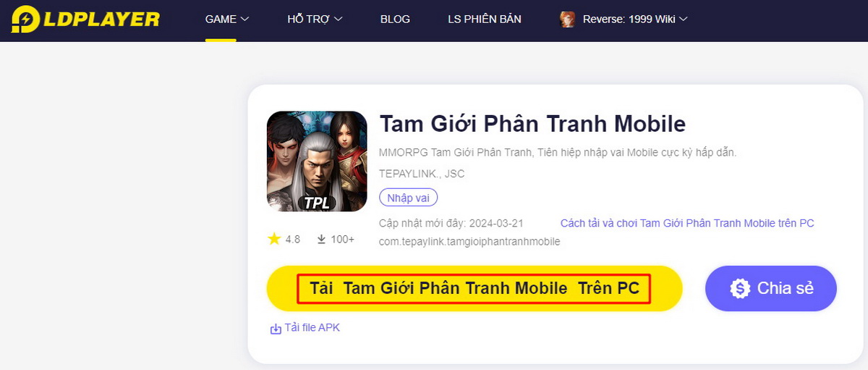Open the BLOG menu item
The image size is (868, 370).
coord(395,20)
